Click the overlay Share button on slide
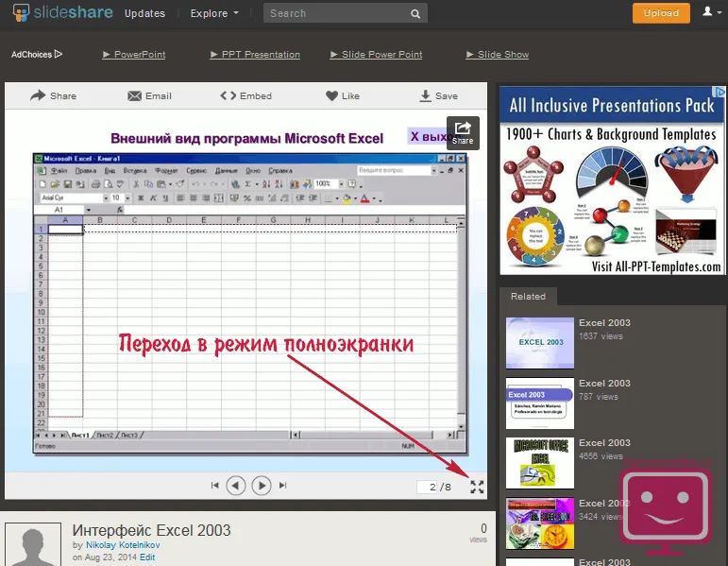Image resolution: width=728 pixels, height=566 pixels. tap(463, 133)
